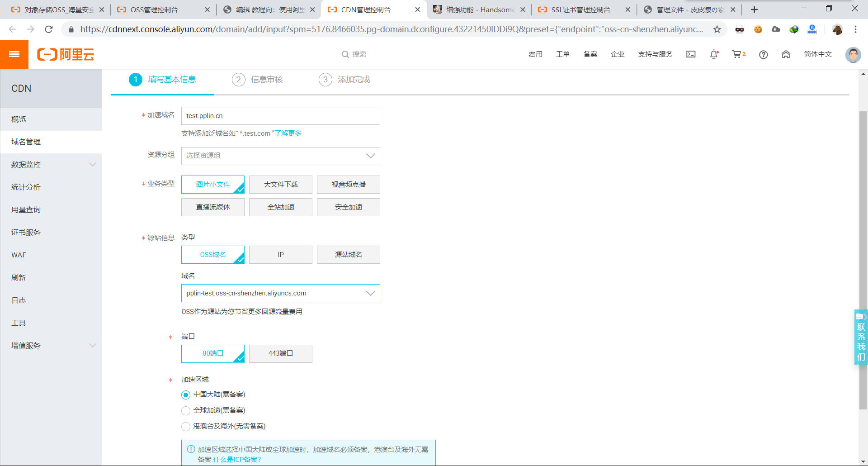The image size is (868, 466).
Task: Launch CloudShell terminal icon
Action: pyautogui.click(x=691, y=54)
